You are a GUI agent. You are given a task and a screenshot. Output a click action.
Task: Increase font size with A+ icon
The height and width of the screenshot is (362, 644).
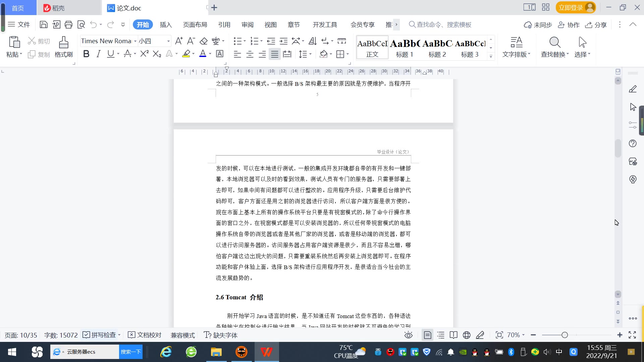[179, 41]
